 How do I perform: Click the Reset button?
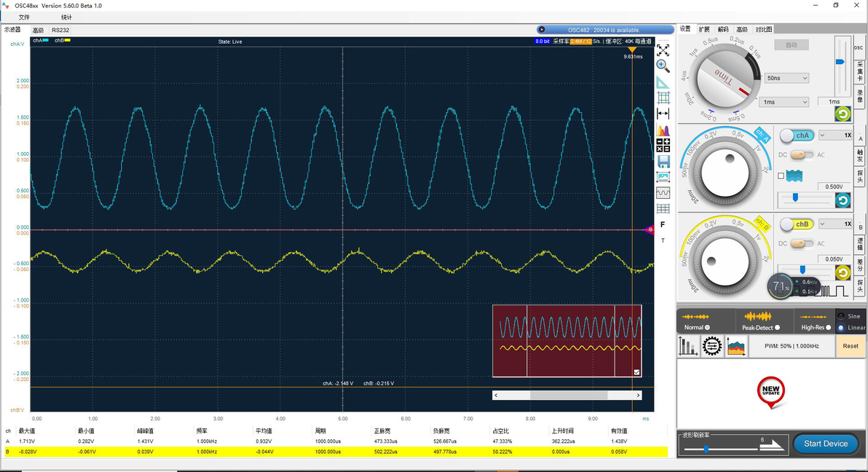tap(851, 346)
